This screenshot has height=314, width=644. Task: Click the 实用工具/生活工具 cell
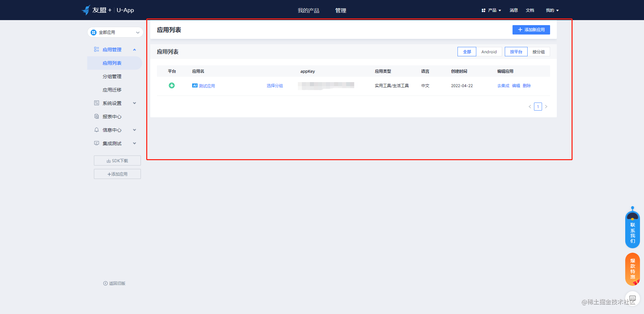coord(392,86)
